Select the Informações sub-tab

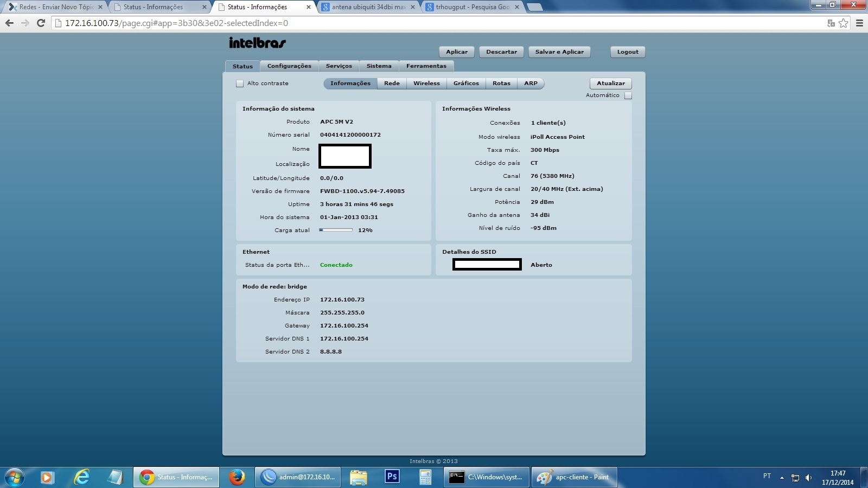click(x=350, y=84)
